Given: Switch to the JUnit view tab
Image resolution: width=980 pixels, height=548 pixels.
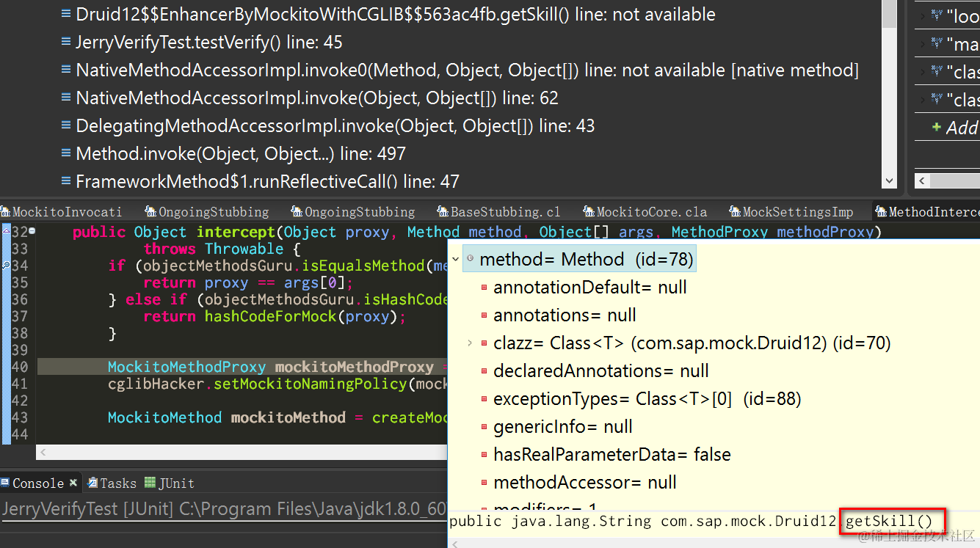Looking at the screenshot, I should (x=170, y=483).
